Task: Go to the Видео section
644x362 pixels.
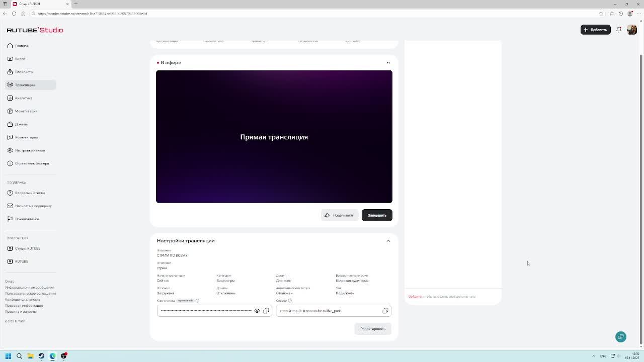Action: (30, 59)
